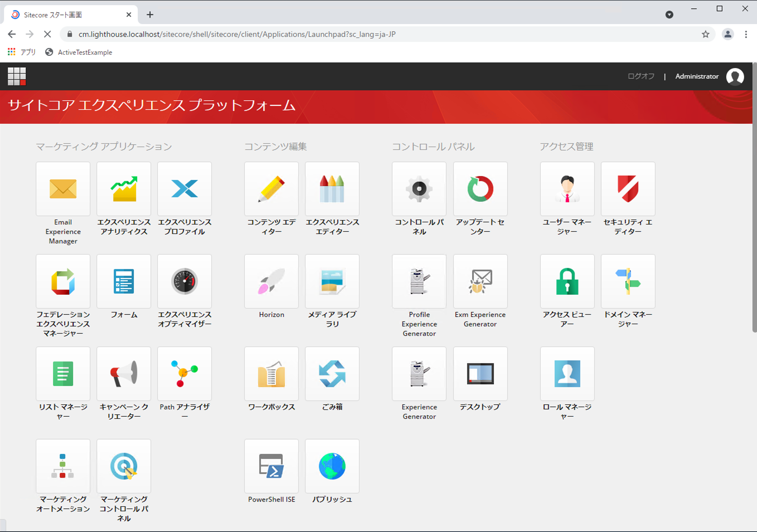Open Exm Experience Generator icon

(480, 281)
